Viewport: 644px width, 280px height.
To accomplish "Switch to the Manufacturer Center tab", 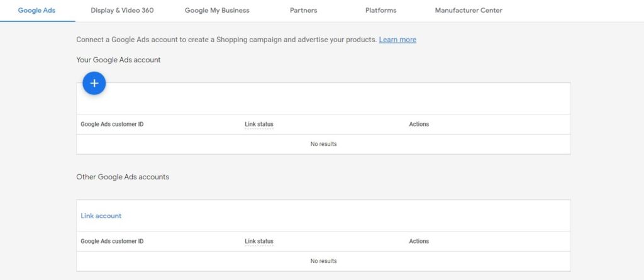I will (469, 10).
